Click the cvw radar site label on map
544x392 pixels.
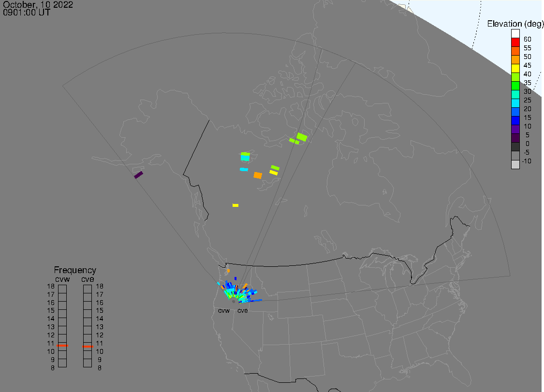point(224,310)
